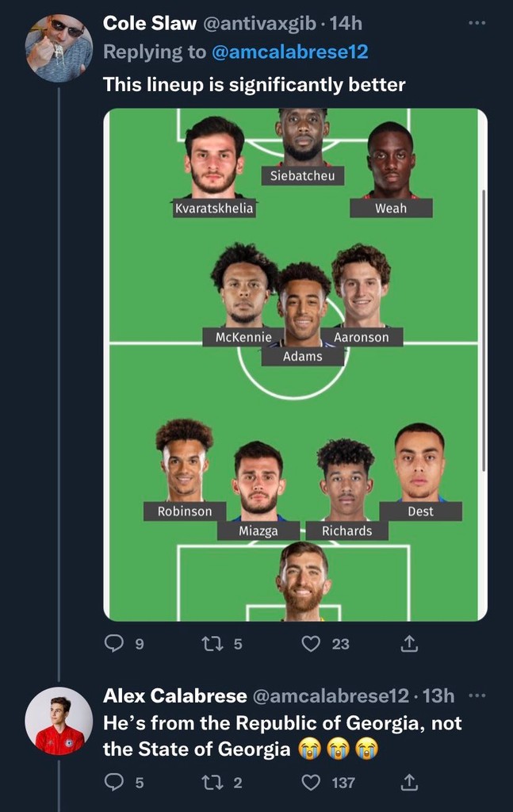This screenshot has width=513, height=812.
Task: Like Alex Calabrese's Georgia tweet
Action: click(x=312, y=783)
